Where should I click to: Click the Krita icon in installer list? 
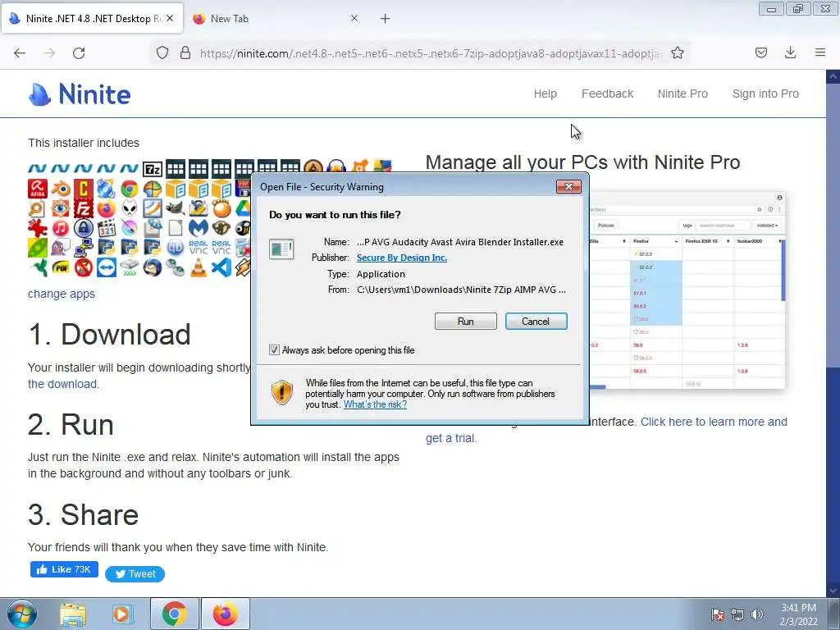pos(129,228)
